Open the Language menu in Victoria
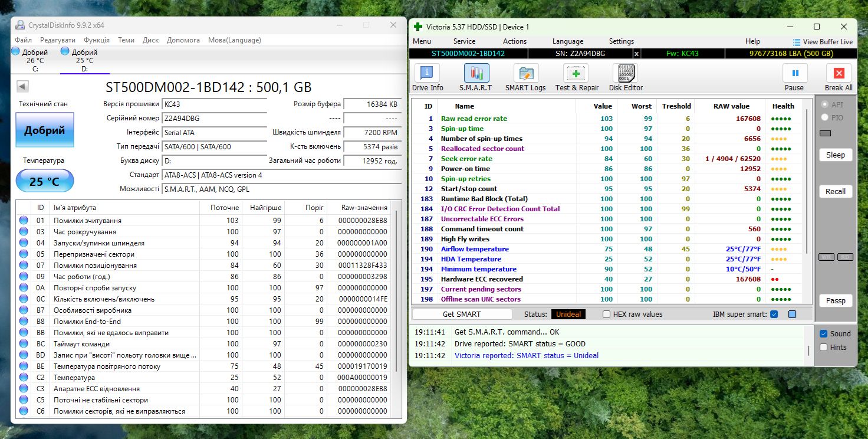The image size is (868, 439). tap(568, 41)
